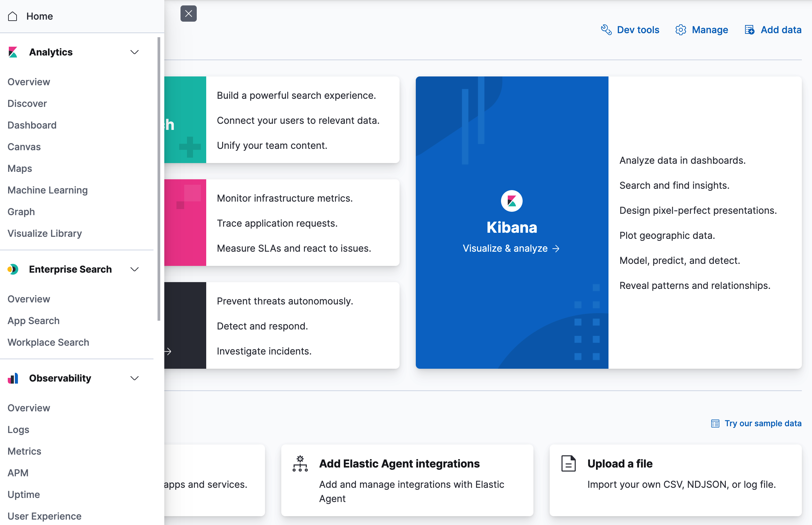Select App Search in the sidebar

coord(33,320)
